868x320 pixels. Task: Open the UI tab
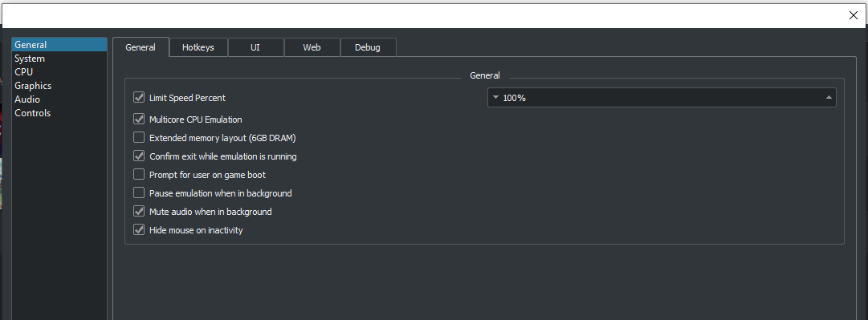(x=255, y=47)
